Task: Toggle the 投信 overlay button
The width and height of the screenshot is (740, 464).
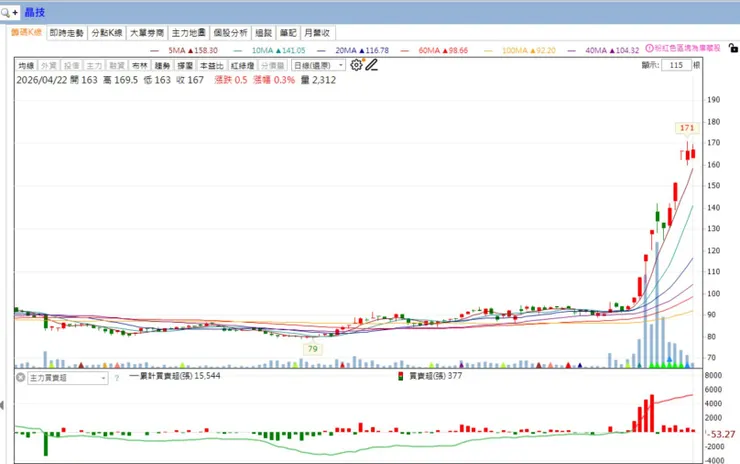Action: pos(71,66)
